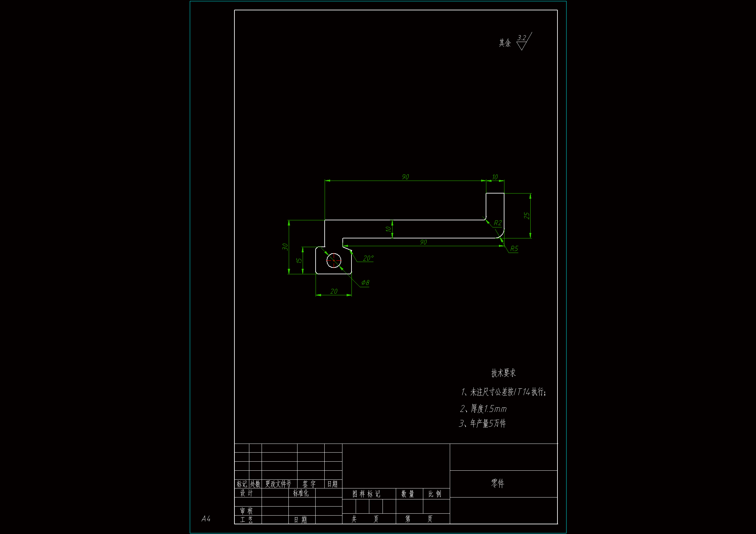
Task: Click the 20° angle dimension text
Action: [x=368, y=258]
